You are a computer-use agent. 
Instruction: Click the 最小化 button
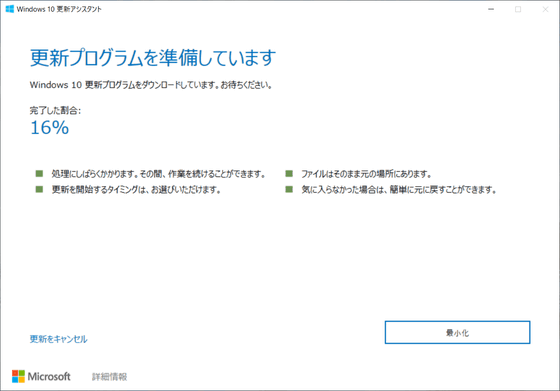(x=457, y=332)
